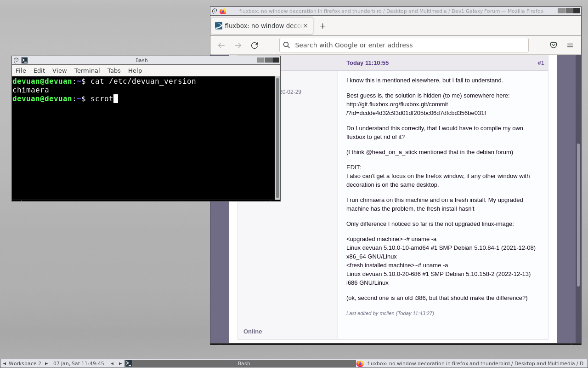Minimize the Bash terminal window
This screenshot has height=368, width=588.
pyautogui.click(x=260, y=60)
